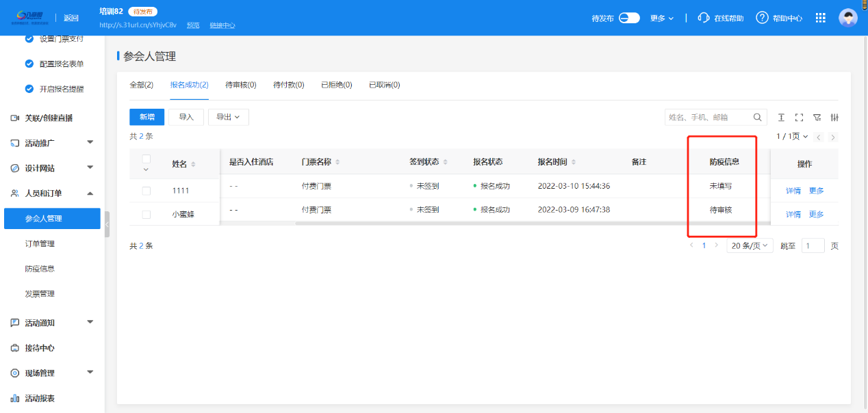
Task: Toggle fullscreen table view
Action: click(799, 118)
